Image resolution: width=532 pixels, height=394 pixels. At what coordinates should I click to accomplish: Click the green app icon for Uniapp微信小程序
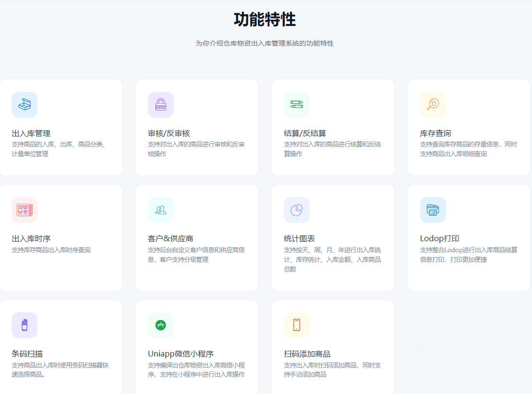(161, 325)
